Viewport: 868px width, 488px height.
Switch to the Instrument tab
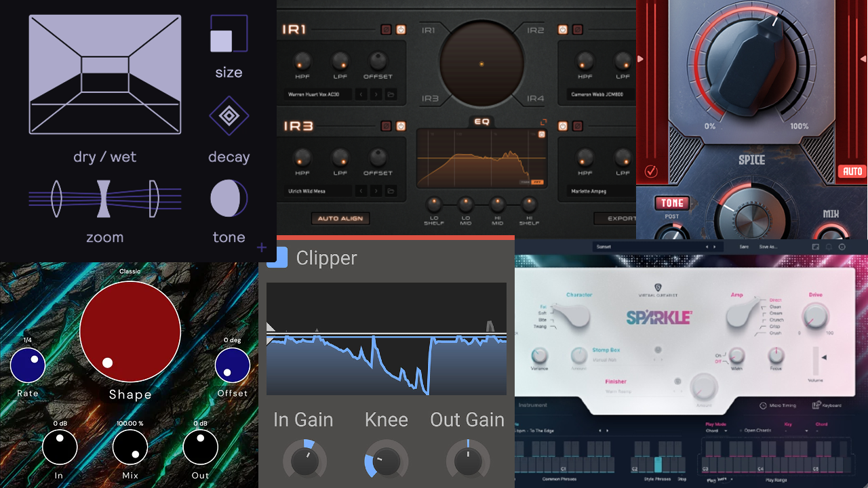pos(533,405)
